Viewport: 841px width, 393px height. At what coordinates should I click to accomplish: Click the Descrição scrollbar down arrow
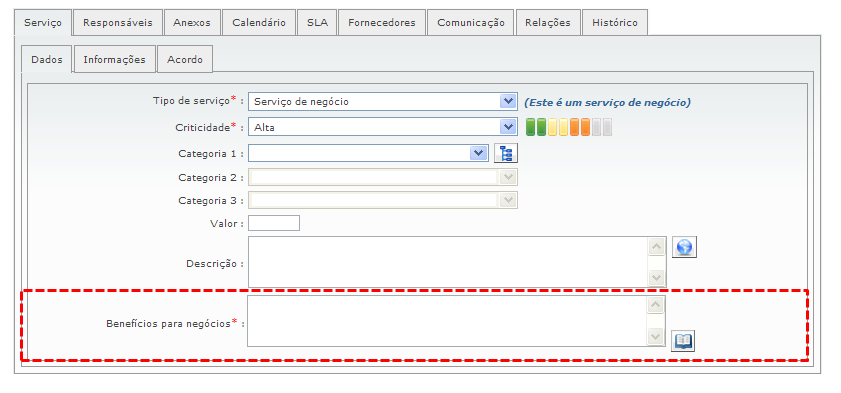point(656,278)
